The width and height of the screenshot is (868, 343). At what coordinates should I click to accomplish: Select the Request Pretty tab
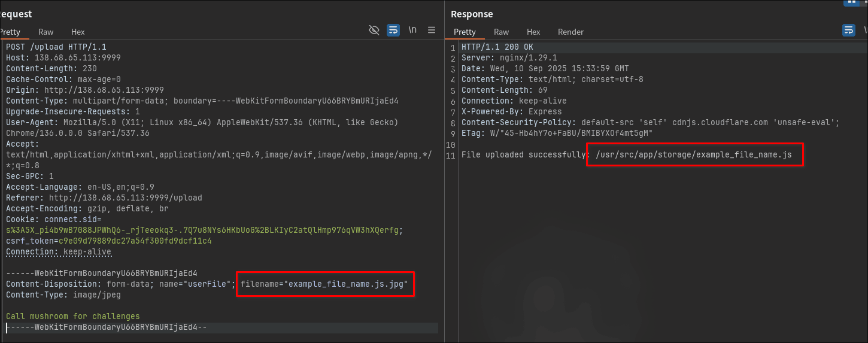click(x=10, y=32)
